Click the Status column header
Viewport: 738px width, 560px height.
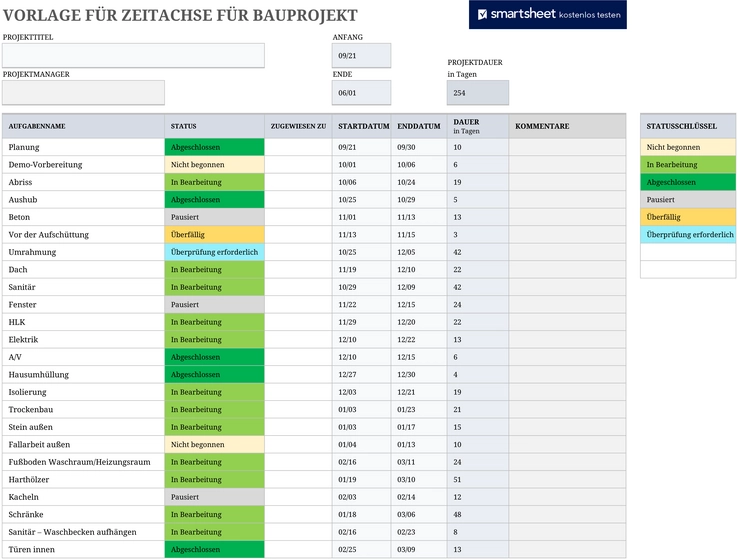(215, 126)
